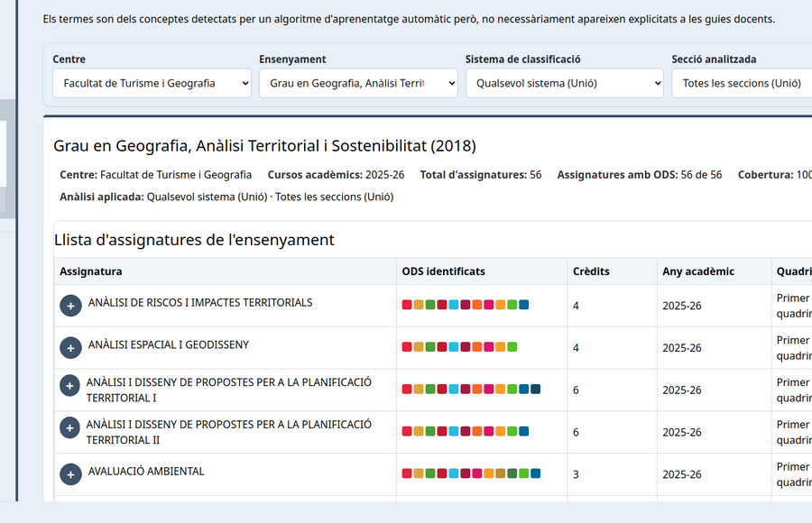Image resolution: width=812 pixels, height=523 pixels.
Task: Expand the Avaluació ambiental row
Action: (x=70, y=473)
